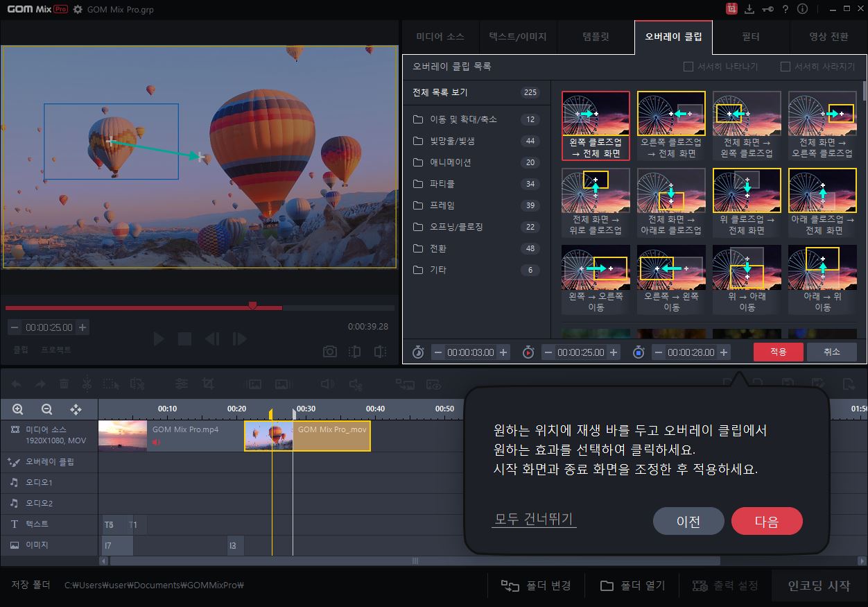Click 인코딩 시작 button
Screen dimensions: 868x607
pyautogui.click(x=819, y=585)
